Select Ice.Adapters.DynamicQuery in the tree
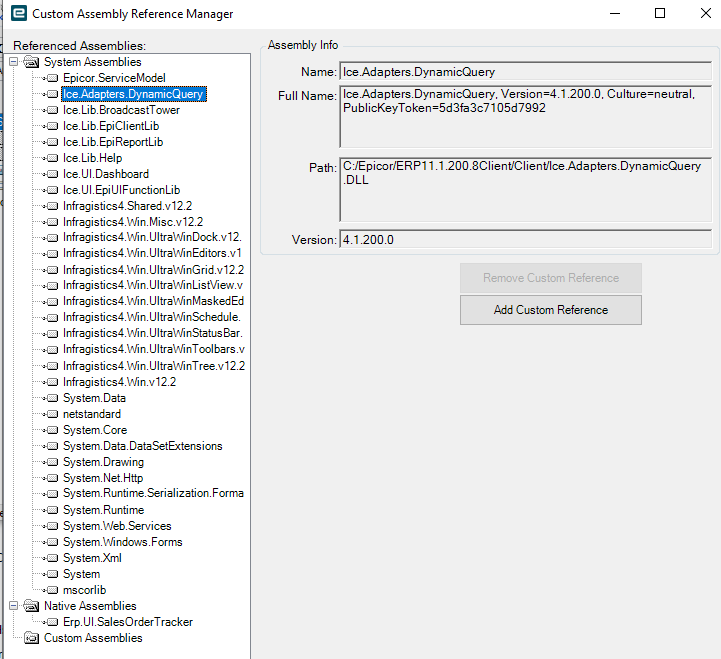Screen dimensions: 721x659 click(x=134, y=94)
